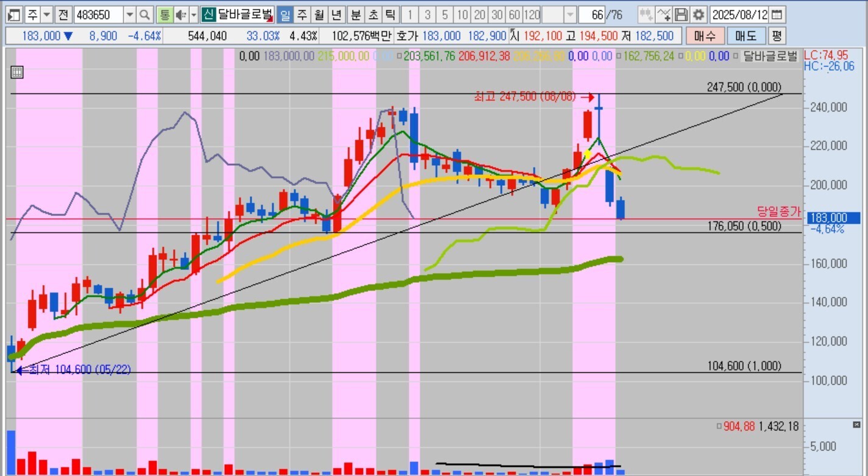
Task: Click the speaker sound icon
Action: tap(181, 15)
